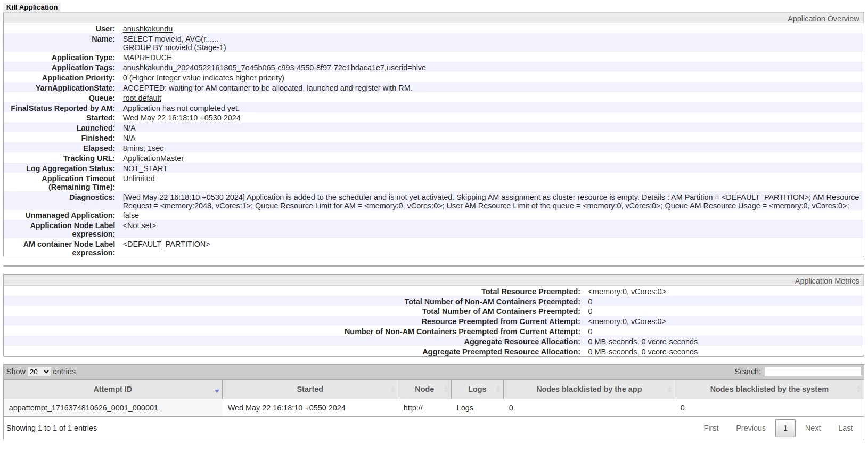The height and width of the screenshot is (452, 868).
Task: Sort table by Node column
Action: [424, 389]
